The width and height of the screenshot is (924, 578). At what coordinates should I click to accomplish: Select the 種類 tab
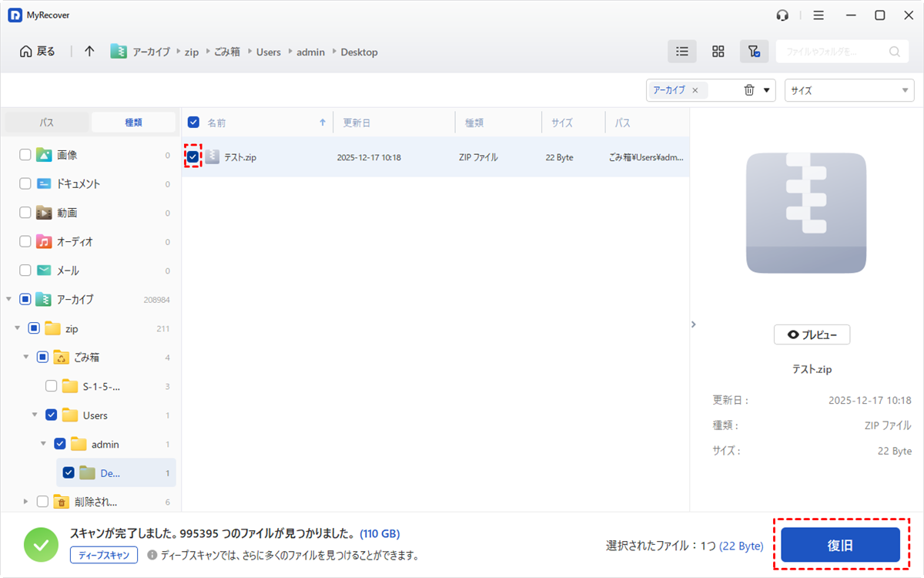pyautogui.click(x=133, y=123)
